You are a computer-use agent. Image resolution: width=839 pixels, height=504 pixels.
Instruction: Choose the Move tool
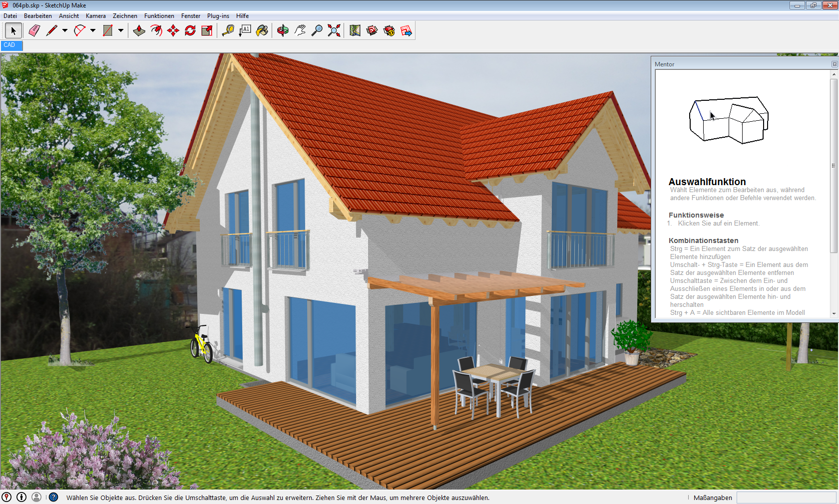coord(173,31)
